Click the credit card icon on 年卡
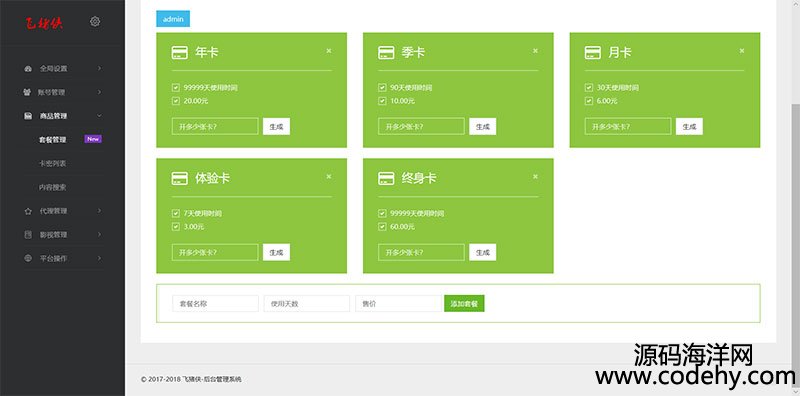The image size is (800, 396). click(180, 53)
